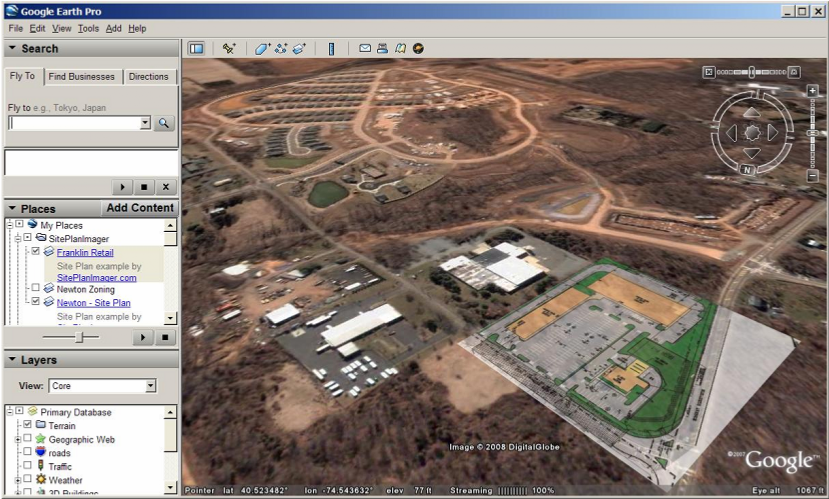Open the Ruler measurement tool

click(x=331, y=49)
